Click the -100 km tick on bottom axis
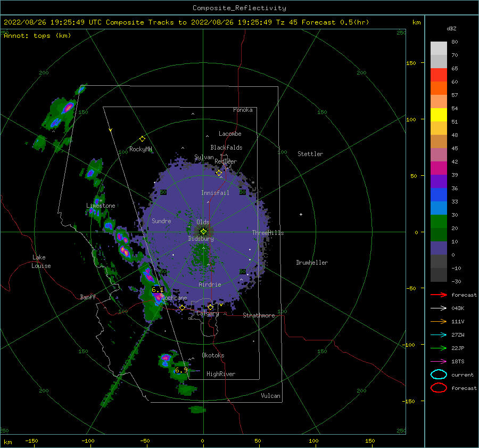 [88, 441]
